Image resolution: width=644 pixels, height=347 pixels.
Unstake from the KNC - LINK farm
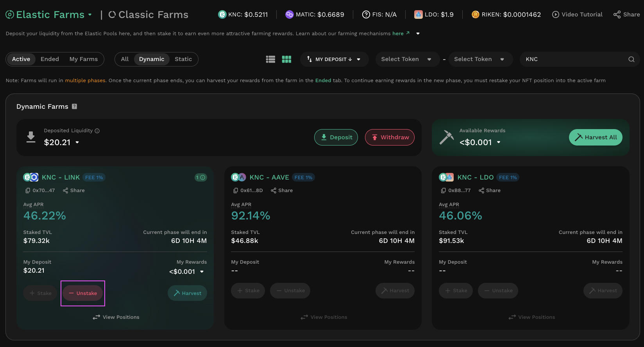tap(83, 293)
